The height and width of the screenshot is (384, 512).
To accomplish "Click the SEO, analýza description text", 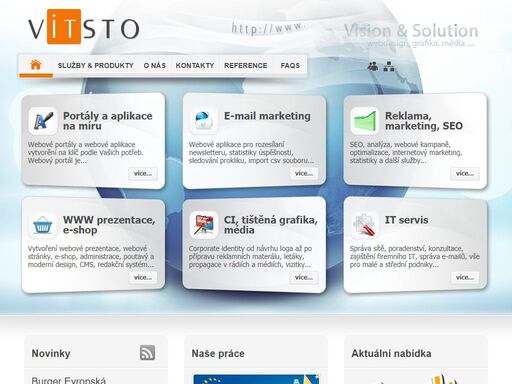I will point(406,152).
